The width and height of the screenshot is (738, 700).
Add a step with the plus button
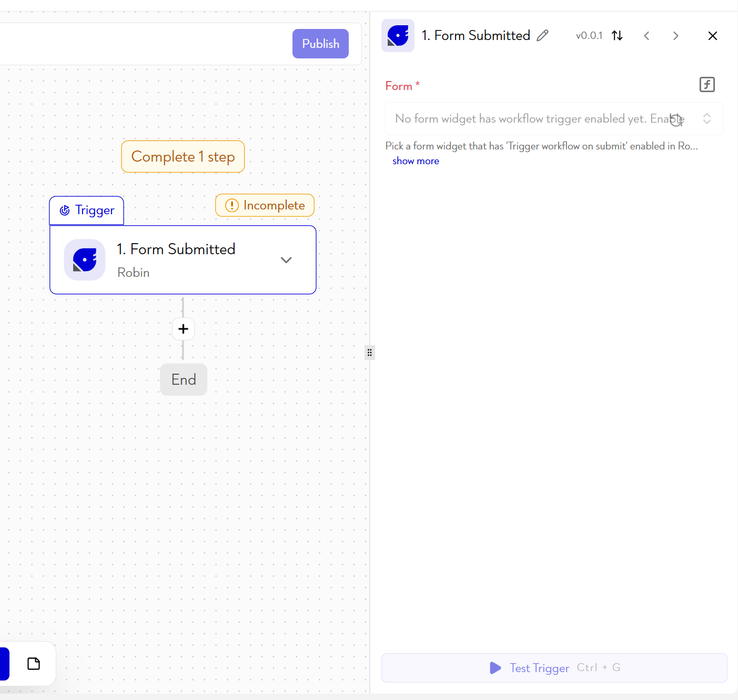[183, 329]
